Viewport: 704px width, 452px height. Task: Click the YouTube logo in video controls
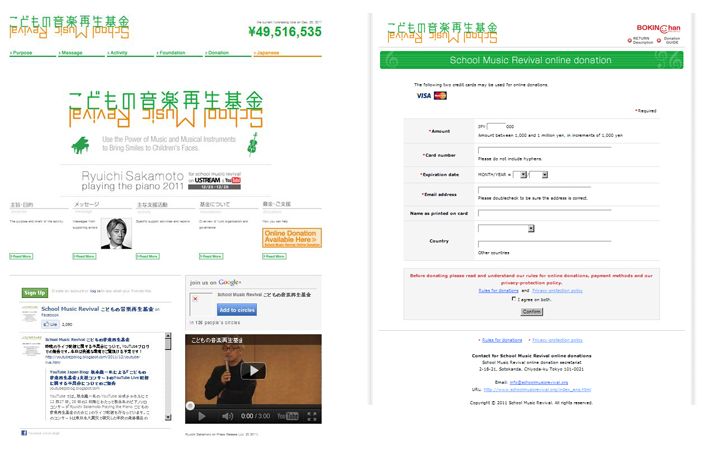click(x=288, y=416)
